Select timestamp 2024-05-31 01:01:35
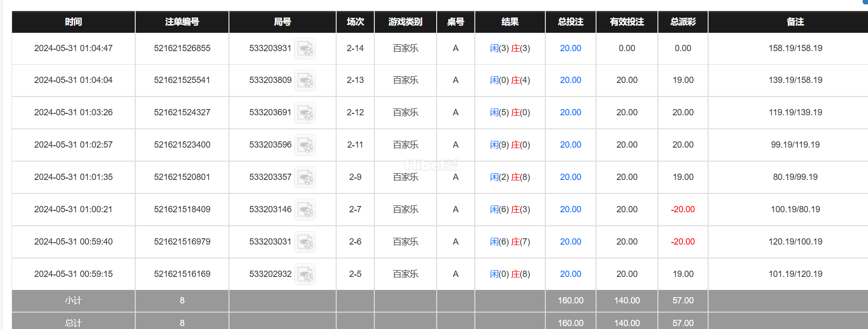The width and height of the screenshot is (868, 329). 73,177
